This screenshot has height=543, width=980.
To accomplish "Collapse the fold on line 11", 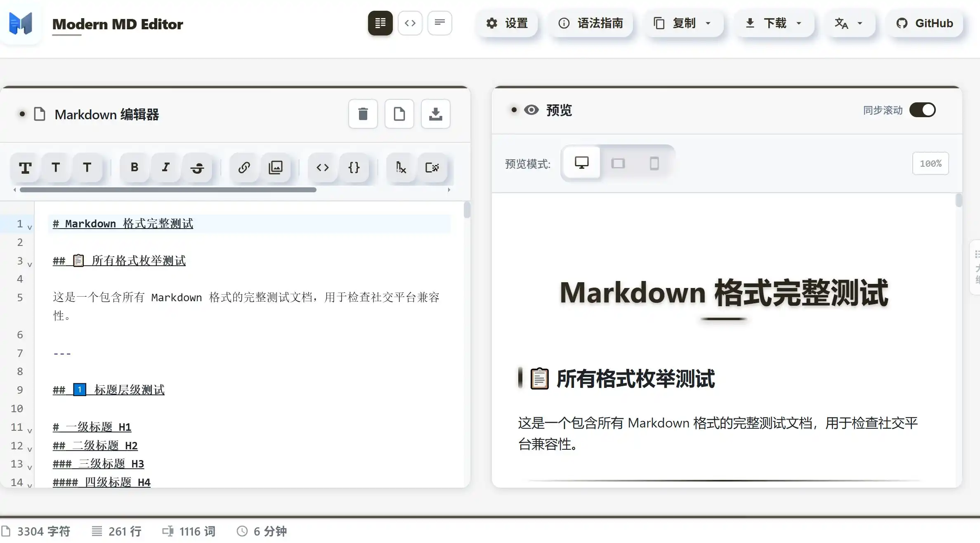I will [x=30, y=430].
